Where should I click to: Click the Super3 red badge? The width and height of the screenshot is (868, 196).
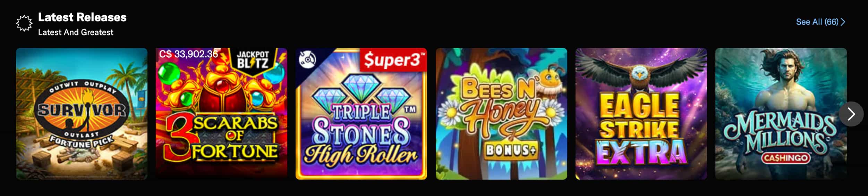393,60
